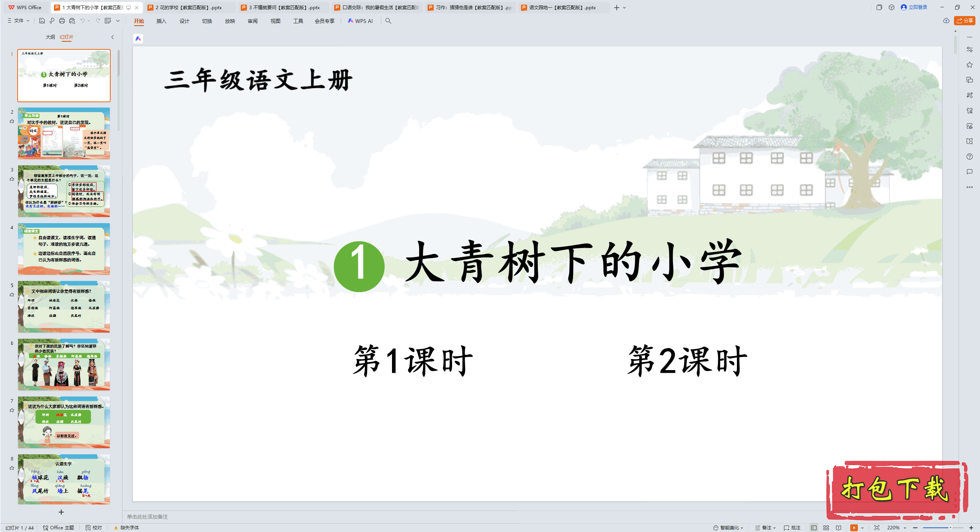Toggle the 备注 notes pane
The image size is (980, 532).
point(765,527)
